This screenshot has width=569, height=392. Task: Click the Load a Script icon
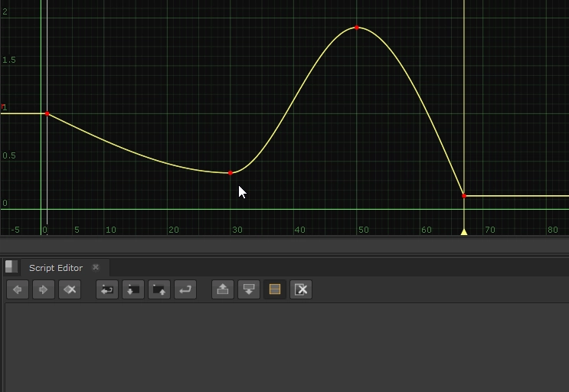tap(133, 289)
